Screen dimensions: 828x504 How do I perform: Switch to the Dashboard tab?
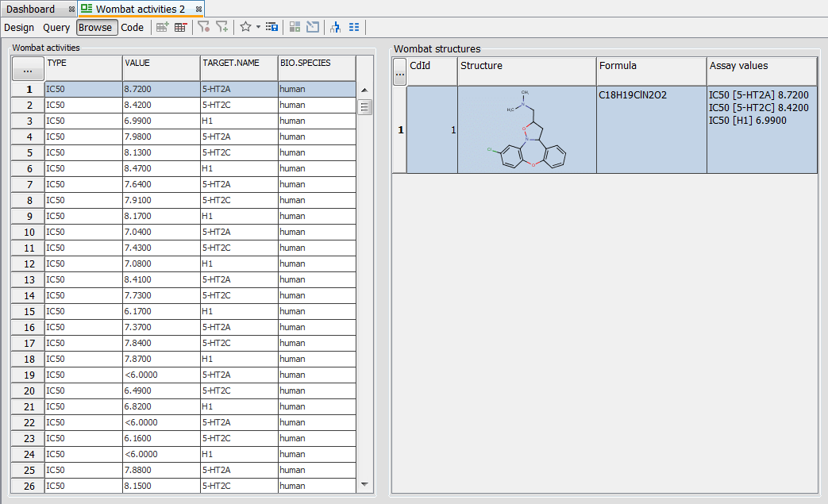click(32, 9)
